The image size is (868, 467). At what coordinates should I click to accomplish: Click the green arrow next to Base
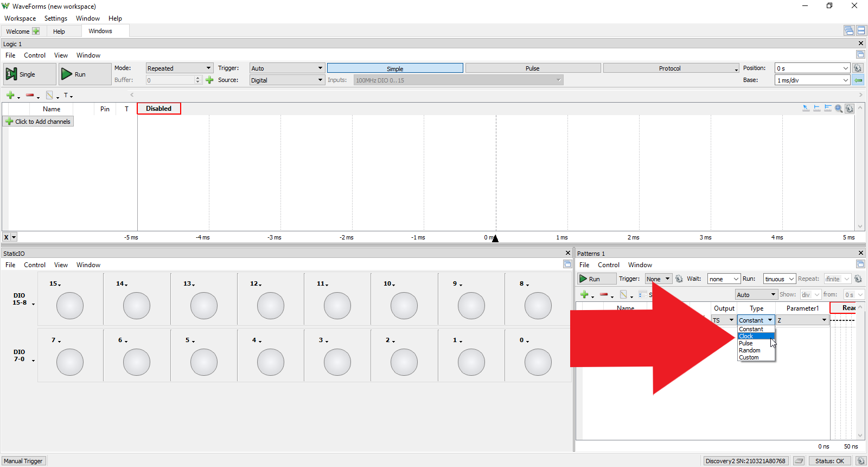pyautogui.click(x=858, y=80)
